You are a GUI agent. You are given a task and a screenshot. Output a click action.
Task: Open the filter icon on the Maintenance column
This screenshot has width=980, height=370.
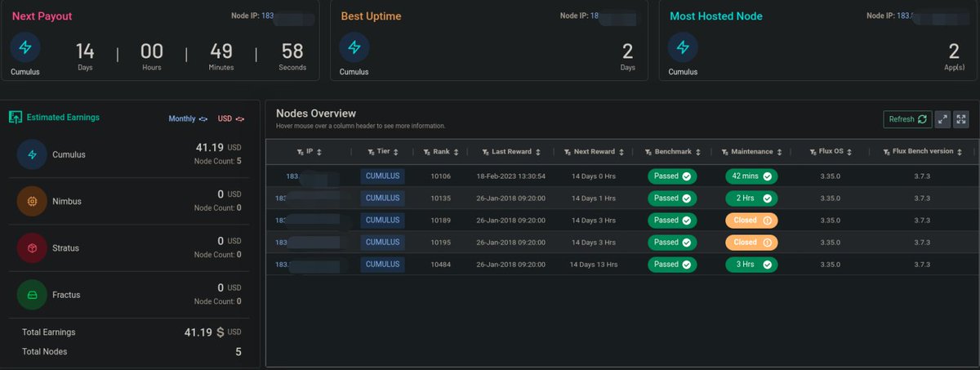tap(724, 152)
